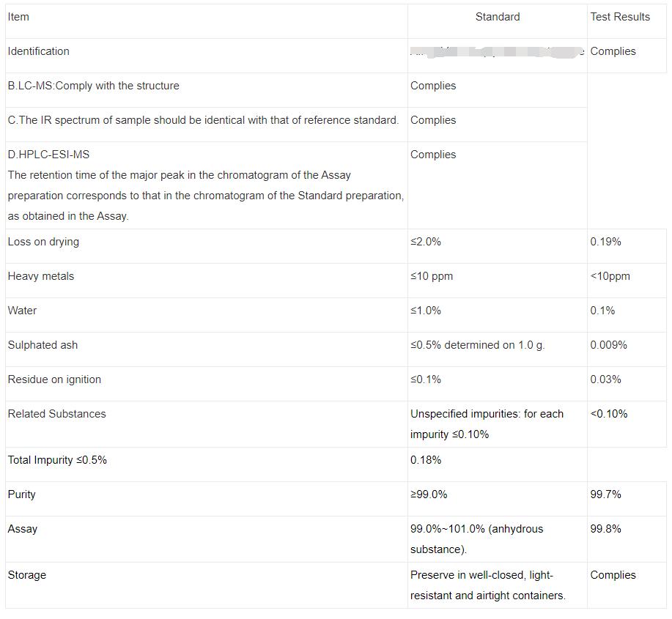Click the Sulphated ash label
Screen dimensions: 672x619
(x=43, y=345)
